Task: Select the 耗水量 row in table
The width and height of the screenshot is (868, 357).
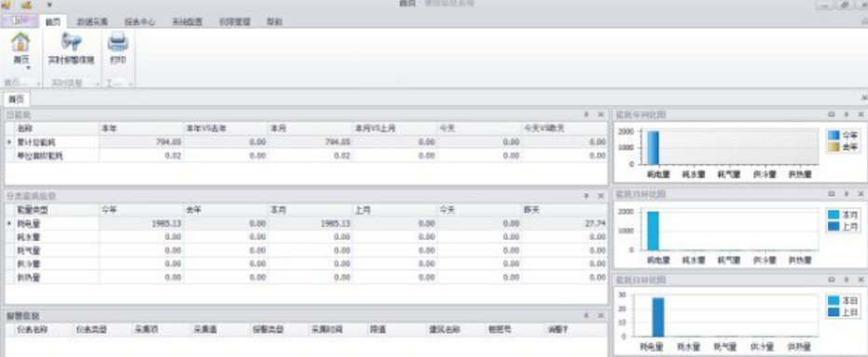Action: pos(306,237)
